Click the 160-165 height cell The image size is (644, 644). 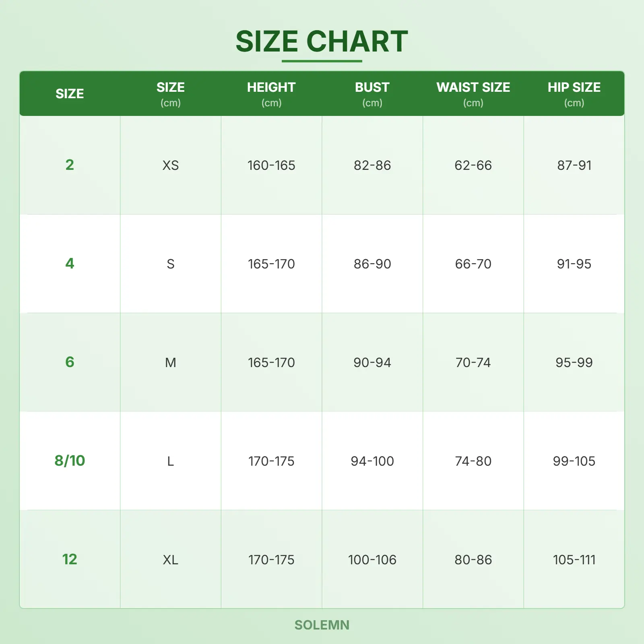coord(271,165)
